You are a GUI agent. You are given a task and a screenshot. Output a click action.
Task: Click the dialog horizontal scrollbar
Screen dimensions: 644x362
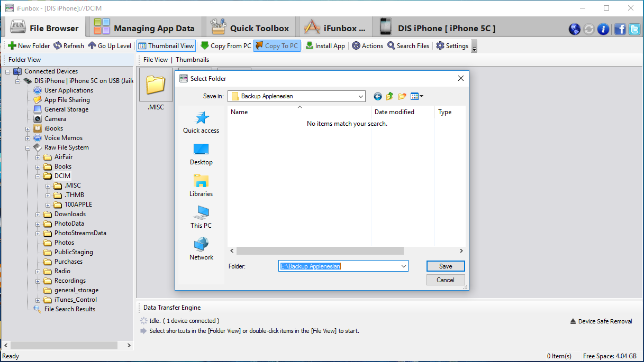tap(320, 251)
